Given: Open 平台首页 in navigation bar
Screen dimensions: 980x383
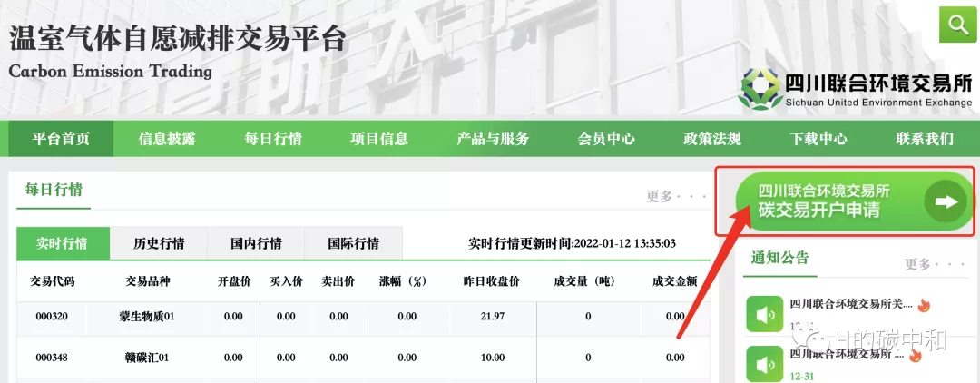Looking at the screenshot, I should [61, 138].
